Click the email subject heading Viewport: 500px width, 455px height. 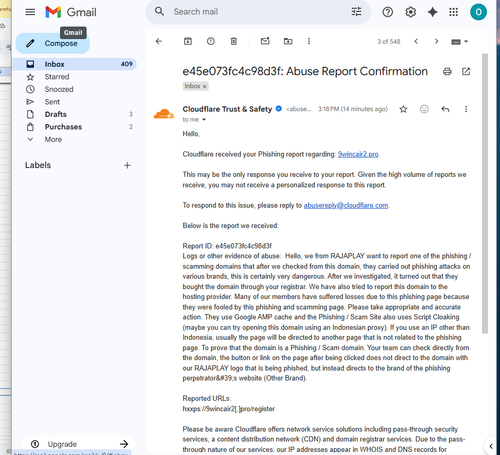click(305, 71)
